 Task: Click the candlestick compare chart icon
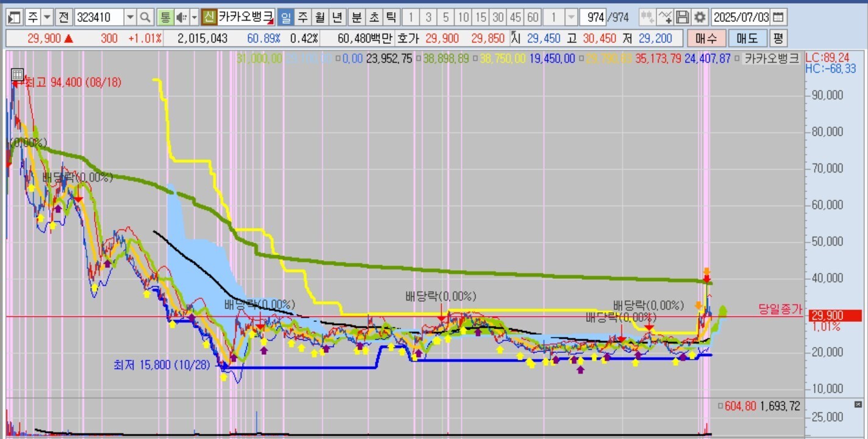[647, 17]
